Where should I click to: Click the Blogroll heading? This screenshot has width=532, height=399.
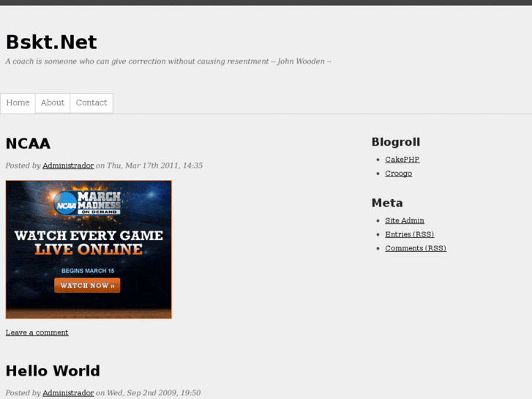(x=396, y=141)
